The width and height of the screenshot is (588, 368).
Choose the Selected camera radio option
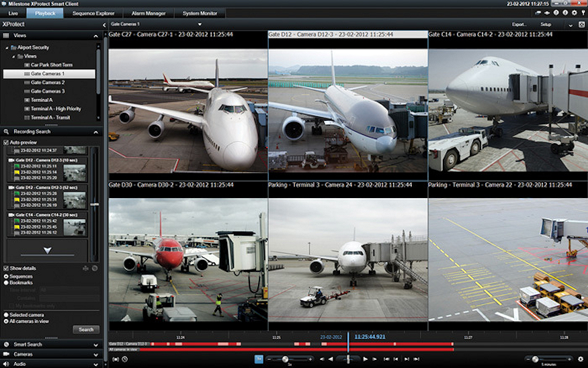pyautogui.click(x=7, y=314)
